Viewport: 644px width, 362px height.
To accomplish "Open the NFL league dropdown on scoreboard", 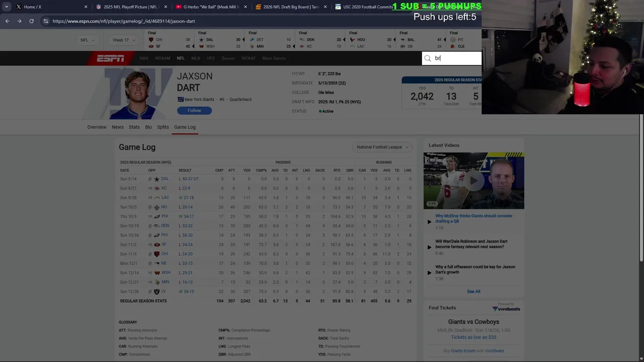I will [x=87, y=40].
